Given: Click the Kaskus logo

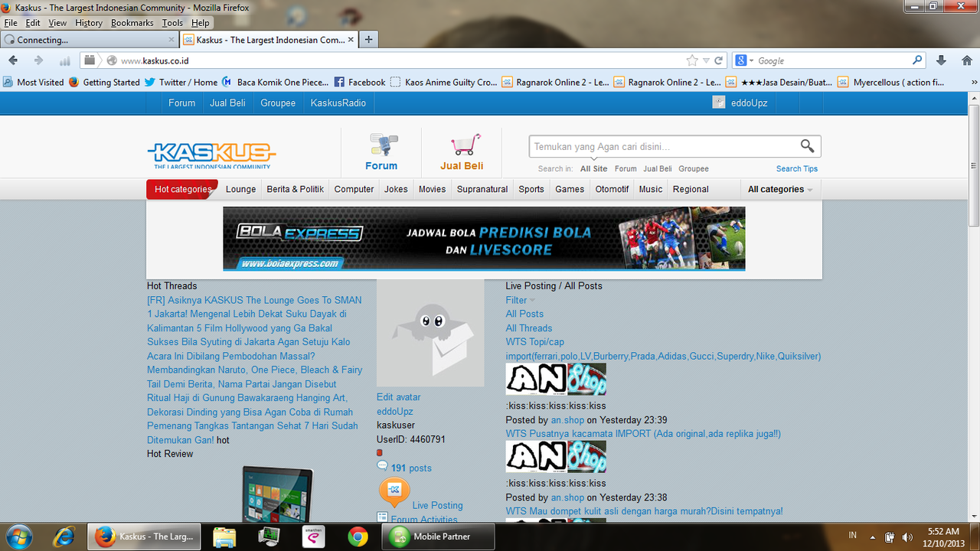Looking at the screenshot, I should click(211, 155).
